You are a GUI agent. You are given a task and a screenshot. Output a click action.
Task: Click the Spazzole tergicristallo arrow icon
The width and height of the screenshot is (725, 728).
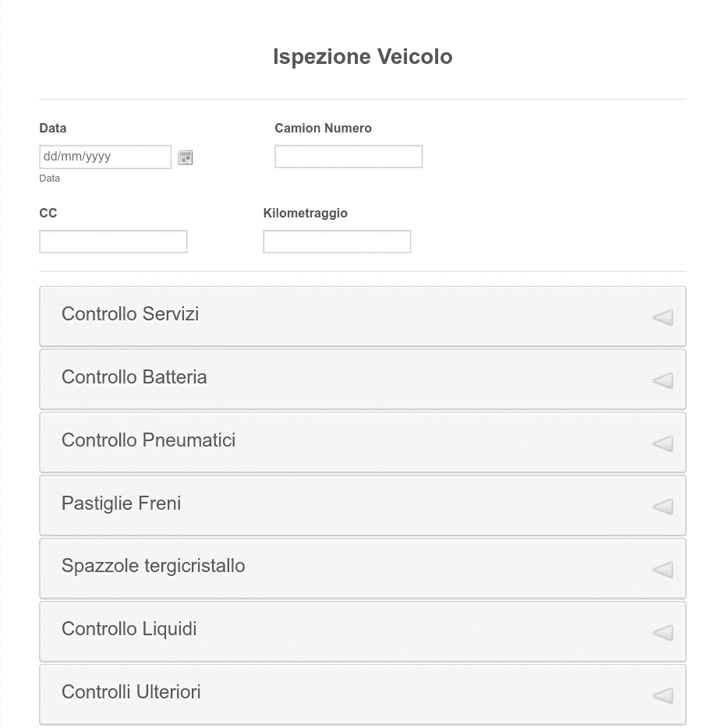click(663, 570)
